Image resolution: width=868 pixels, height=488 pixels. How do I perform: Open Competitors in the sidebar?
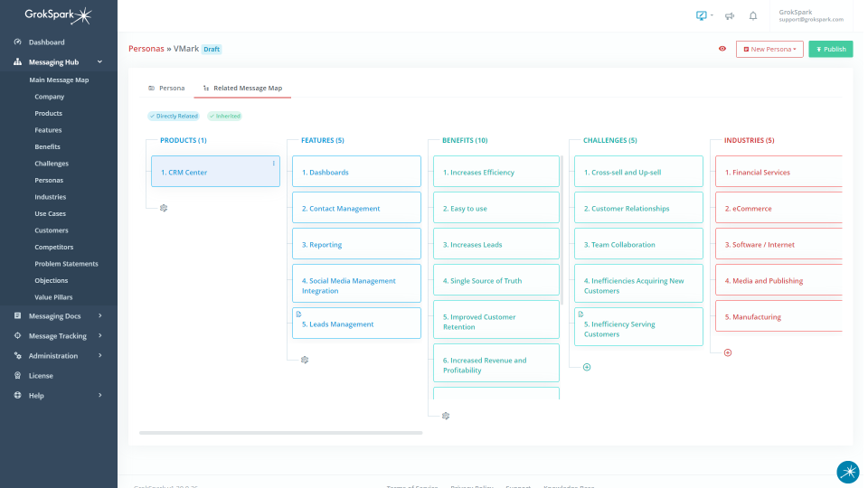tap(53, 248)
